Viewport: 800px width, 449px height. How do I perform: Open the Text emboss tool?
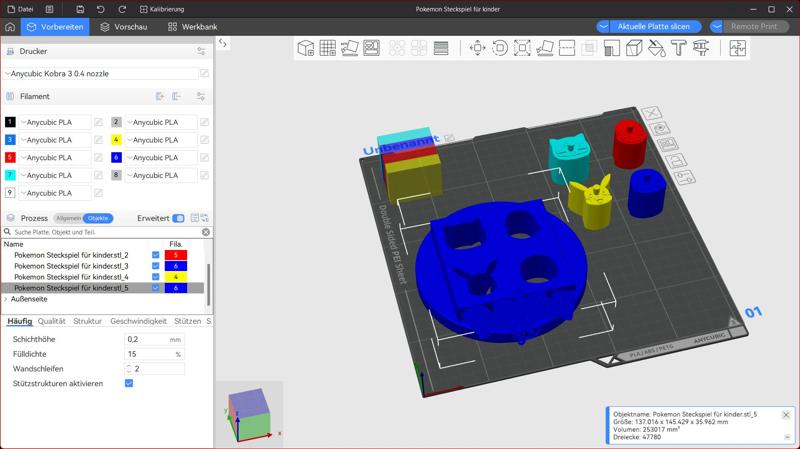[678, 48]
